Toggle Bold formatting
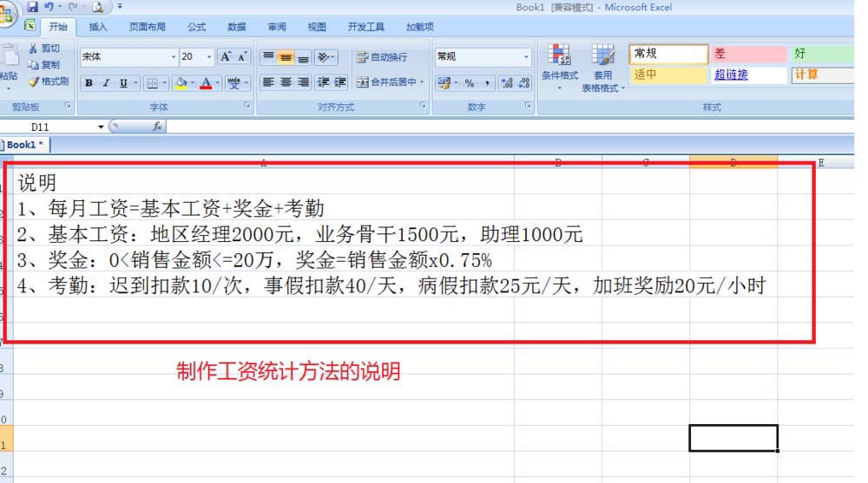Screen dimensions: 868x483 pyautogui.click(x=89, y=83)
